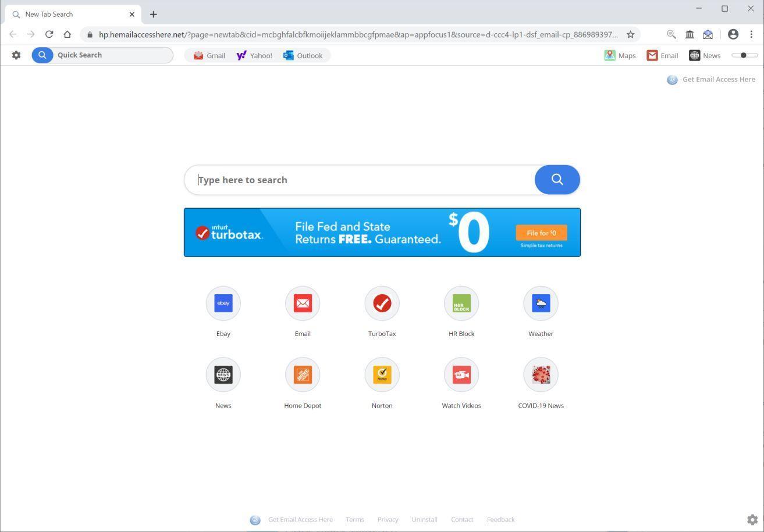Open Email from the top-right toolbar
Screen dimensions: 764x532
(x=662, y=55)
